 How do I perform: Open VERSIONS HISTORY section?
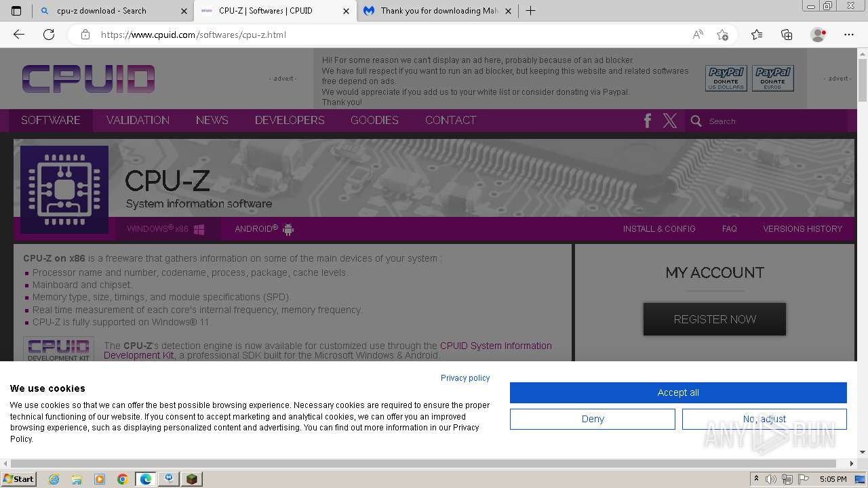[803, 229]
